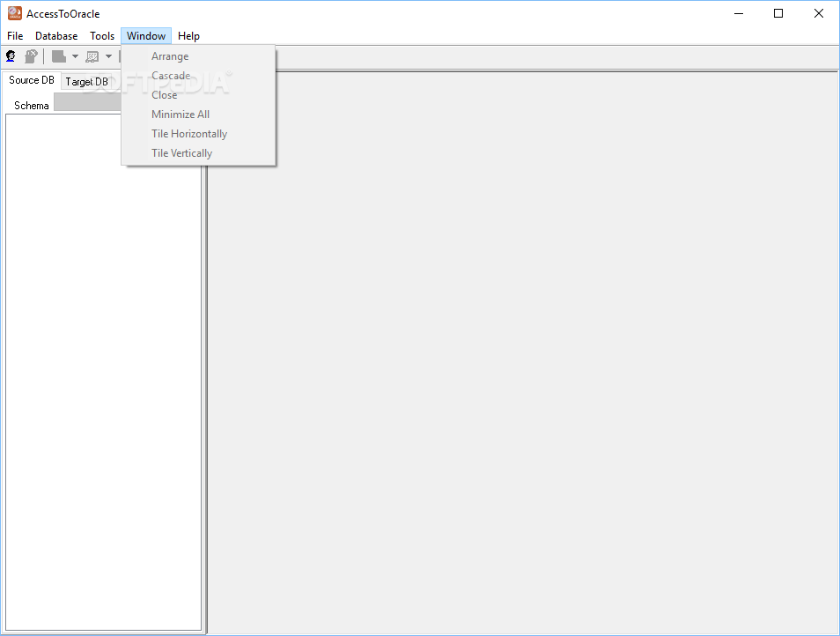Click the Schema combo box field
Screen dimensions: 840x636
[x=88, y=102]
